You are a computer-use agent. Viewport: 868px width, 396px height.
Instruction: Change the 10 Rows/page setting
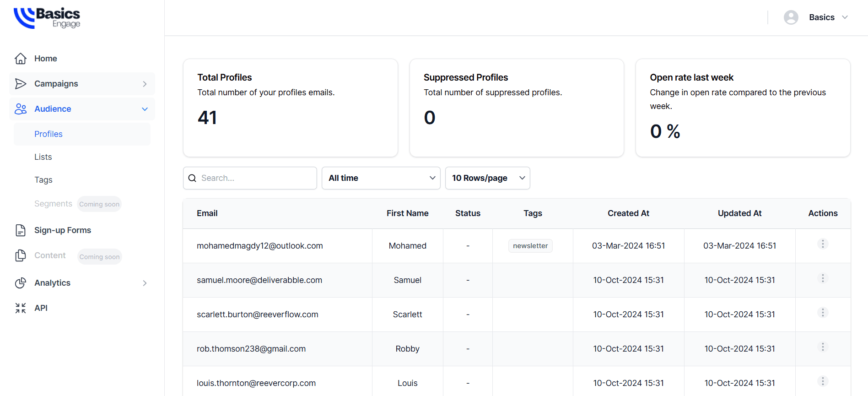[487, 178]
